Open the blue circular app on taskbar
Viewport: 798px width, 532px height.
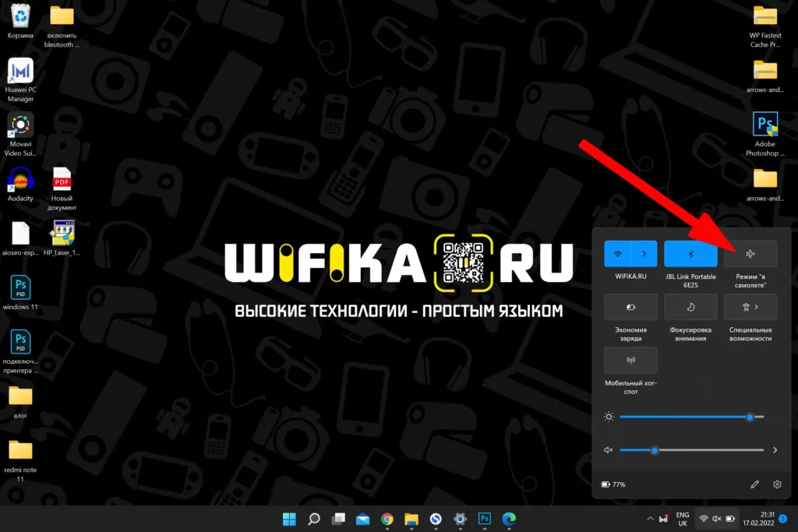click(x=436, y=519)
